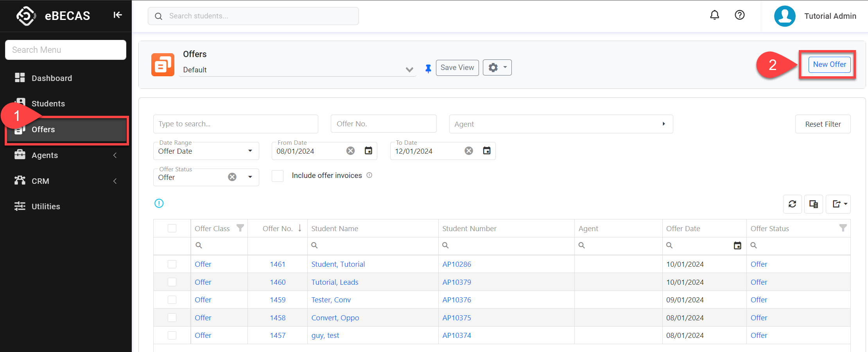Collapse the sidebar with the arrow icon
This screenshot has height=352, width=868.
118,15
